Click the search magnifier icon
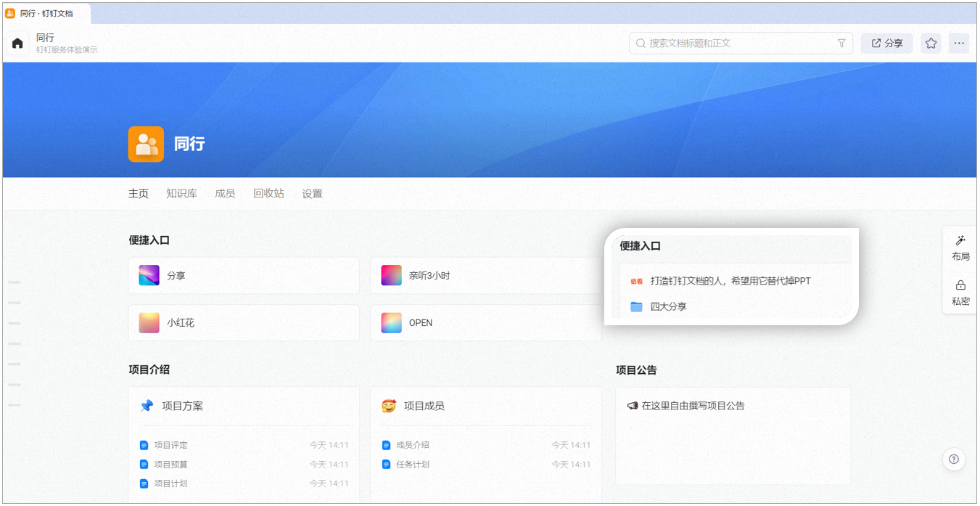This screenshot has width=980, height=506. pyautogui.click(x=641, y=44)
